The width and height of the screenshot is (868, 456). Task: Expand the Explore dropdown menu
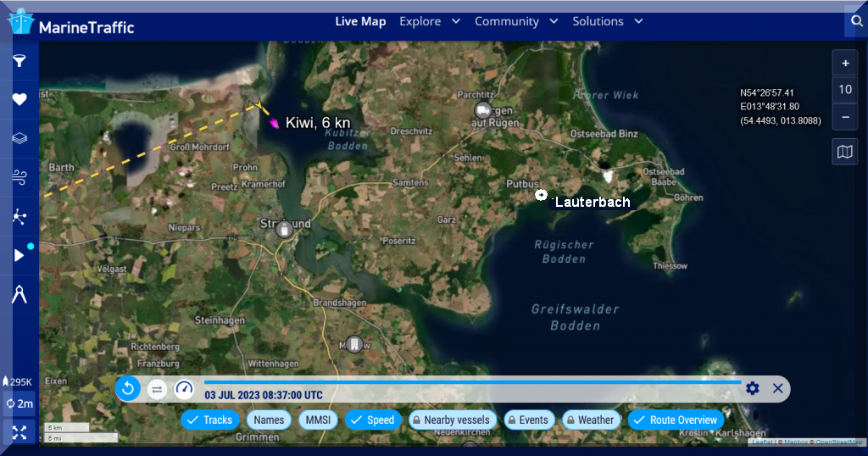pyautogui.click(x=430, y=21)
